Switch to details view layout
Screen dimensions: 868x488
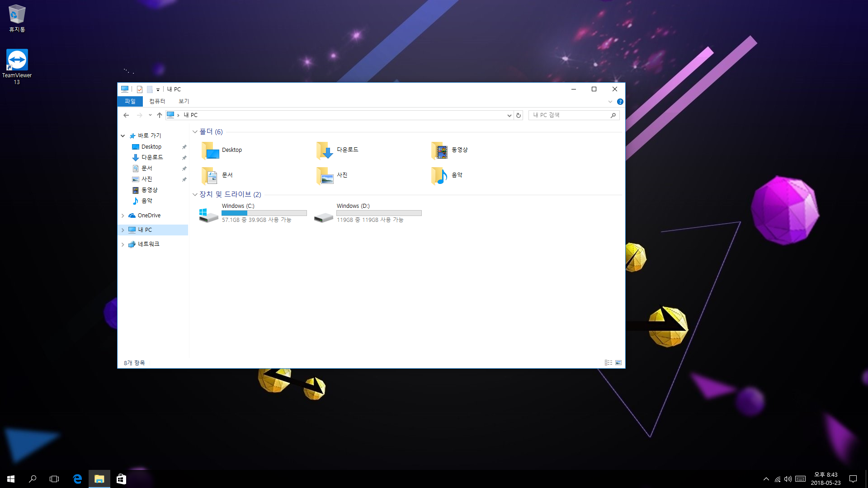609,363
